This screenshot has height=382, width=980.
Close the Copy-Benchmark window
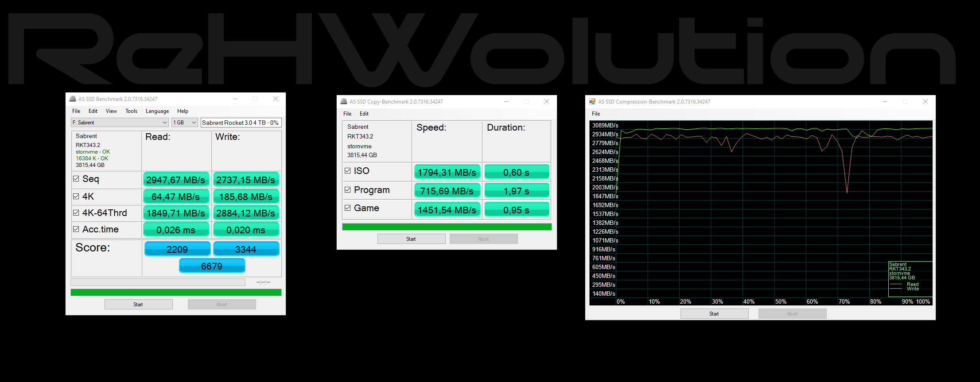coord(547,101)
